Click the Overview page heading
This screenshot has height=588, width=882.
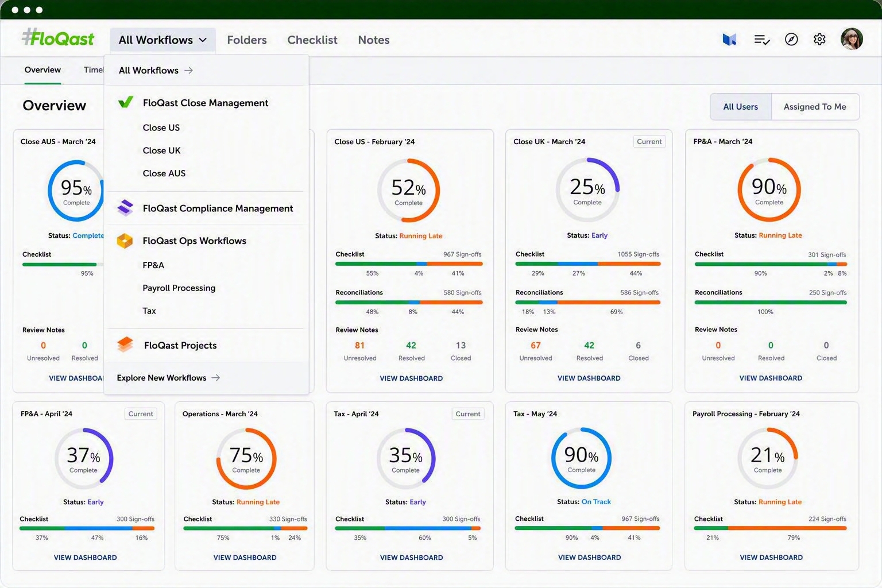pos(55,106)
